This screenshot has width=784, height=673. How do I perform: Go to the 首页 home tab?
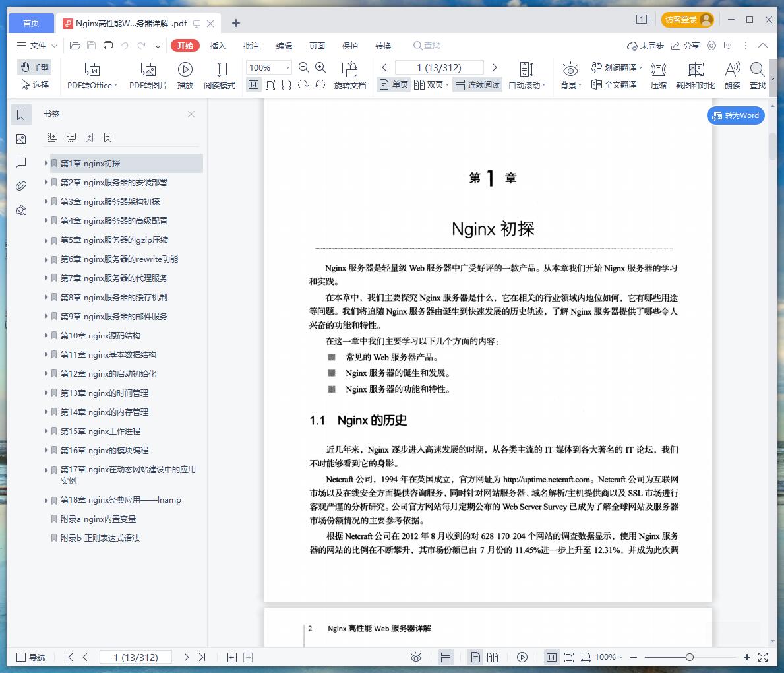[x=31, y=23]
